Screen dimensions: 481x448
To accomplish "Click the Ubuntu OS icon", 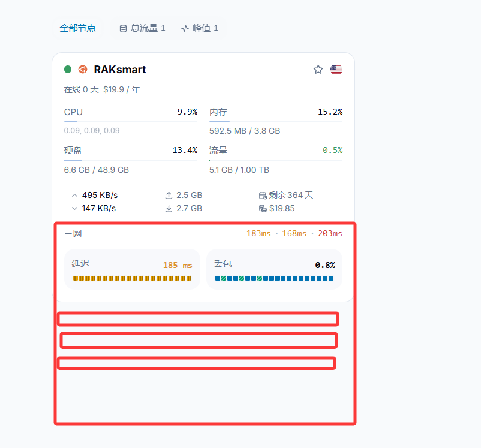I will tap(83, 70).
